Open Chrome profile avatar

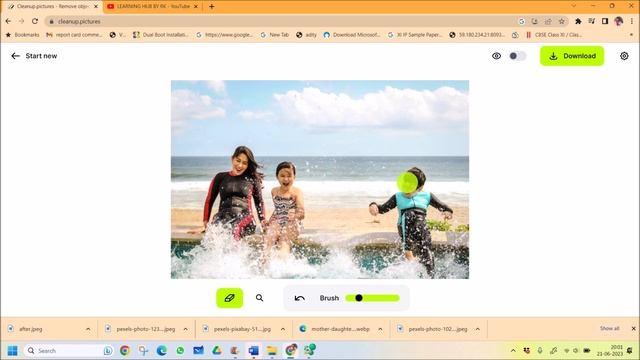tap(618, 21)
